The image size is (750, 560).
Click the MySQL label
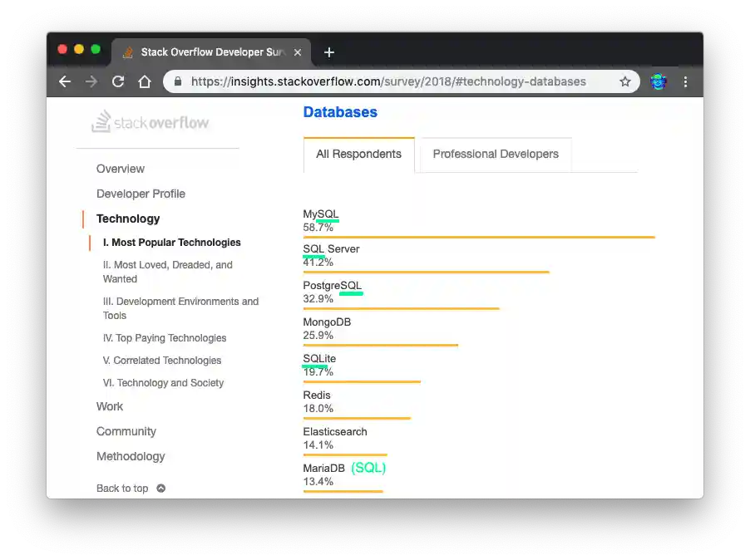click(x=320, y=214)
